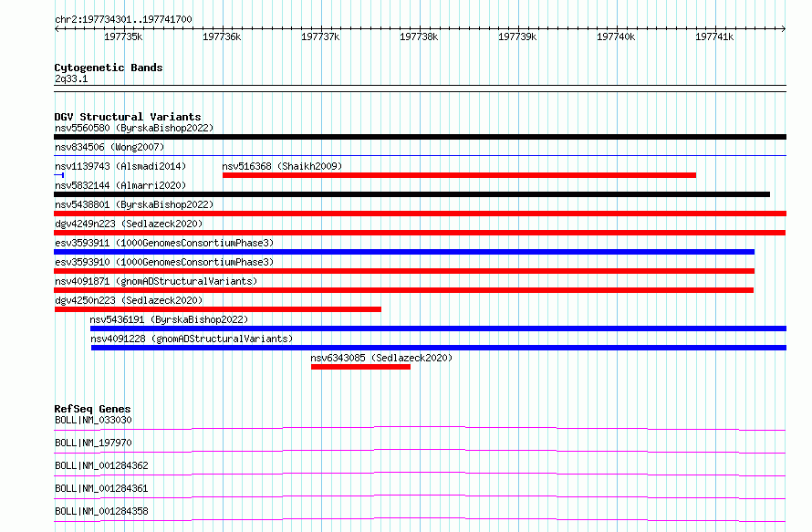The image size is (812, 532).
Task: Click esv3593910 (1000GenomesConsortiumPhase3) label
Action: [x=164, y=262]
